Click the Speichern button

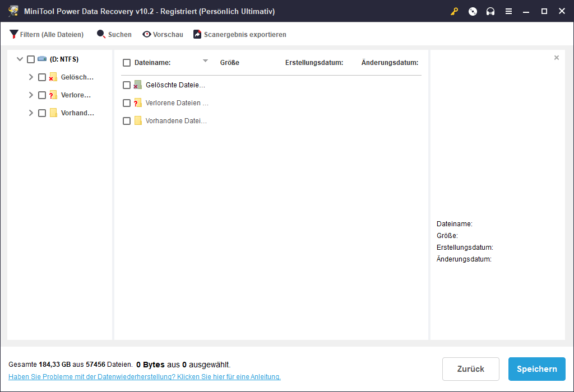click(x=536, y=369)
